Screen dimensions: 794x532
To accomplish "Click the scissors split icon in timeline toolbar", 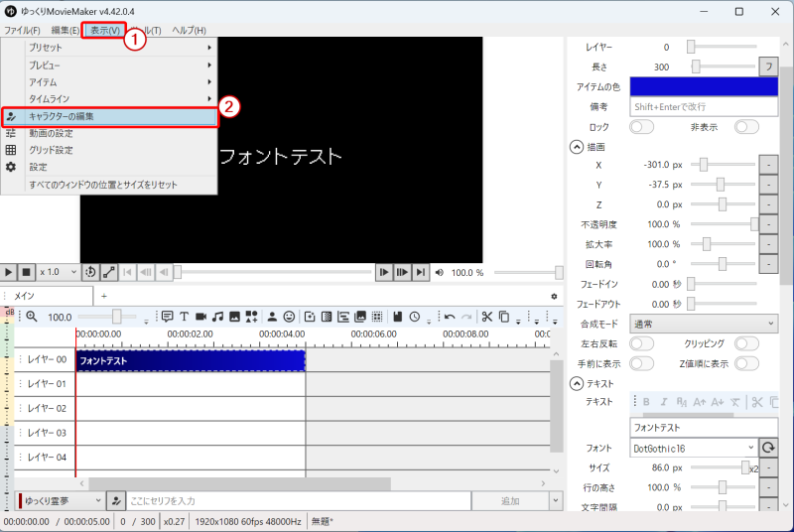I will coord(486,317).
